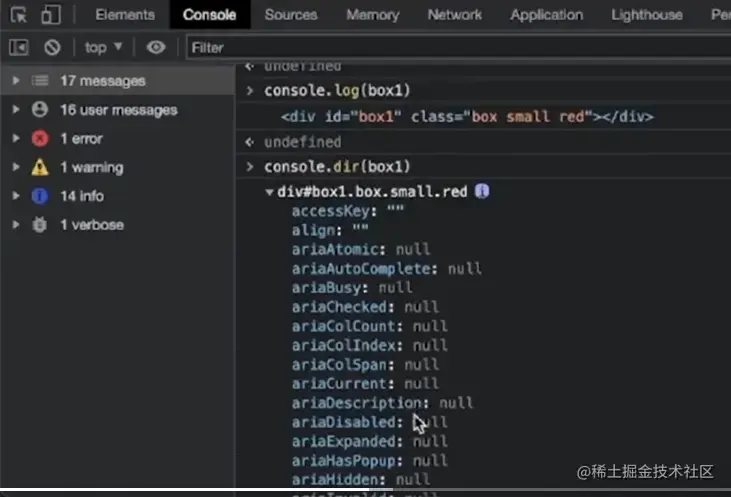Toggle the device toolbar icon

point(50,15)
